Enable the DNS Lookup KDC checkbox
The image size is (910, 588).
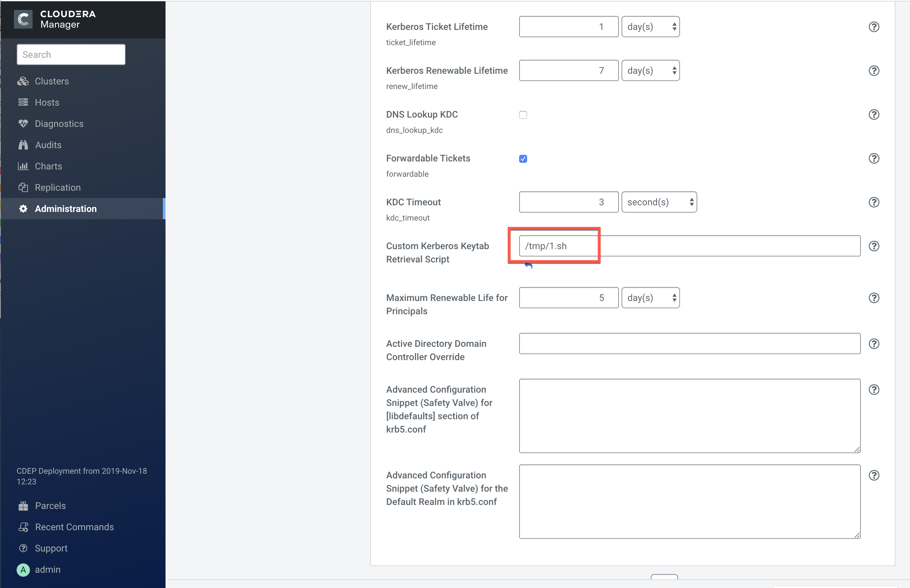point(523,115)
